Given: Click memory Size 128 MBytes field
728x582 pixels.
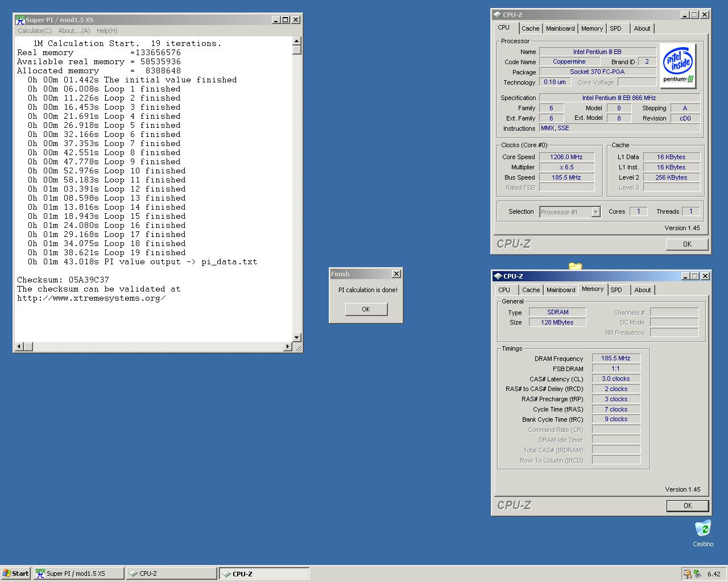Looking at the screenshot, I should (557, 322).
